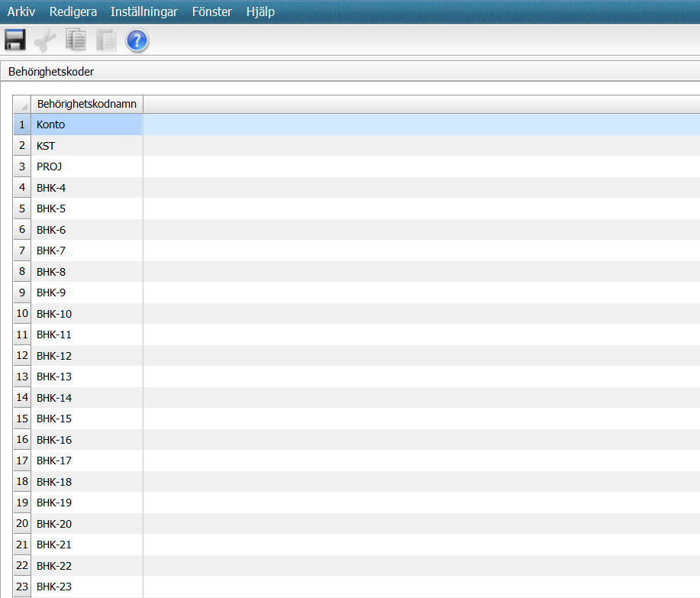Select the BHK-8 cell

(x=87, y=272)
